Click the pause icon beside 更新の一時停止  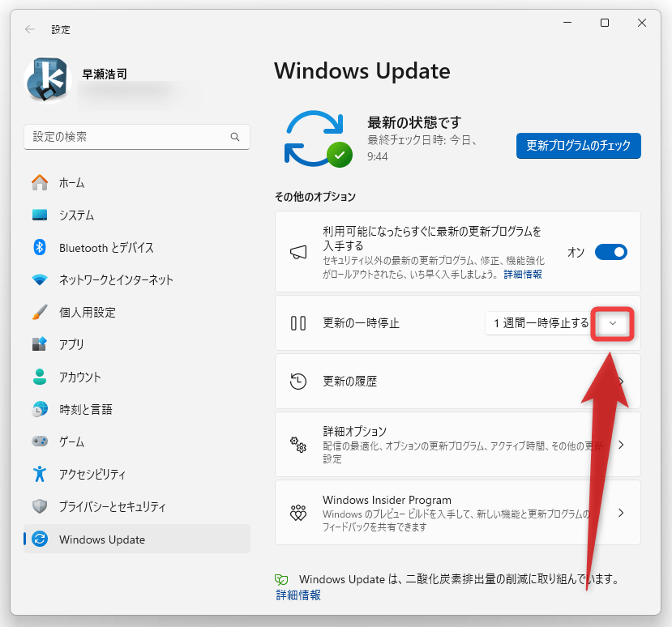(x=298, y=323)
